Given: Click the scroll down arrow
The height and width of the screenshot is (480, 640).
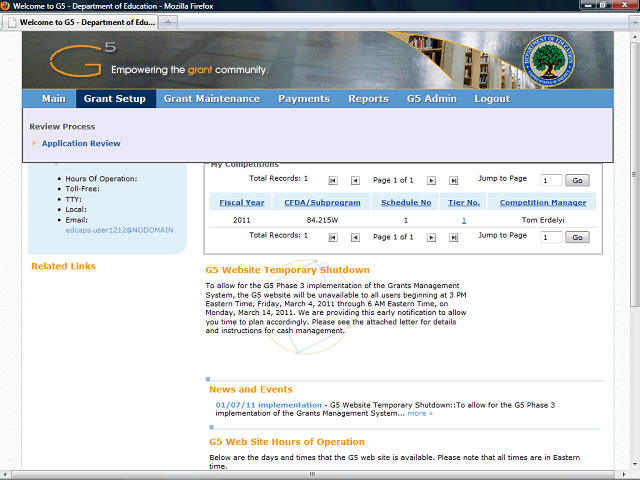Looking at the screenshot, I should tap(634, 464).
